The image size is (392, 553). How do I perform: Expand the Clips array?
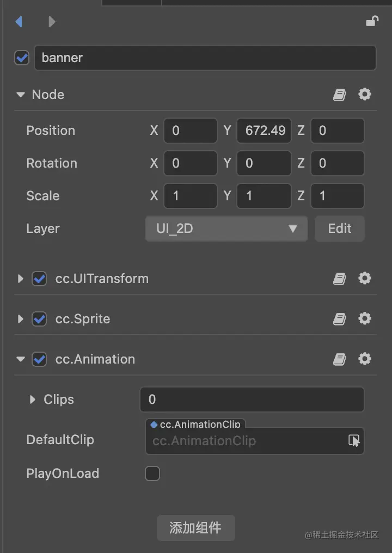pos(33,399)
